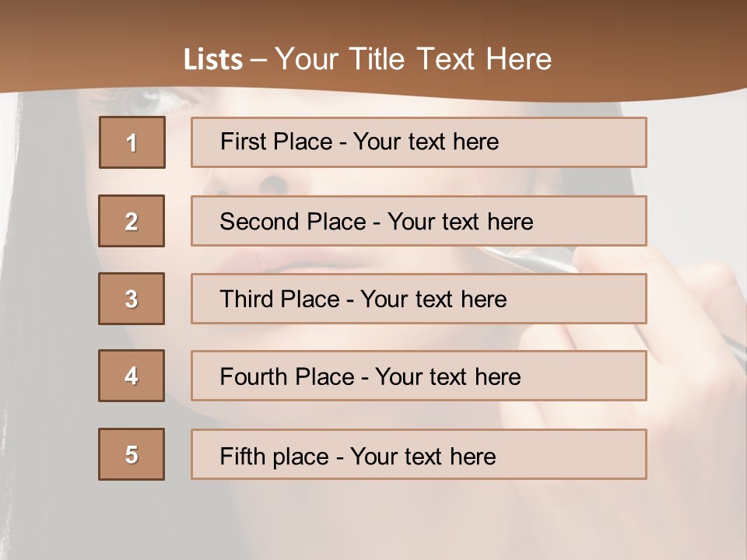This screenshot has width=747, height=560.
Task: Select the Fifth place text bar
Action: (x=419, y=453)
